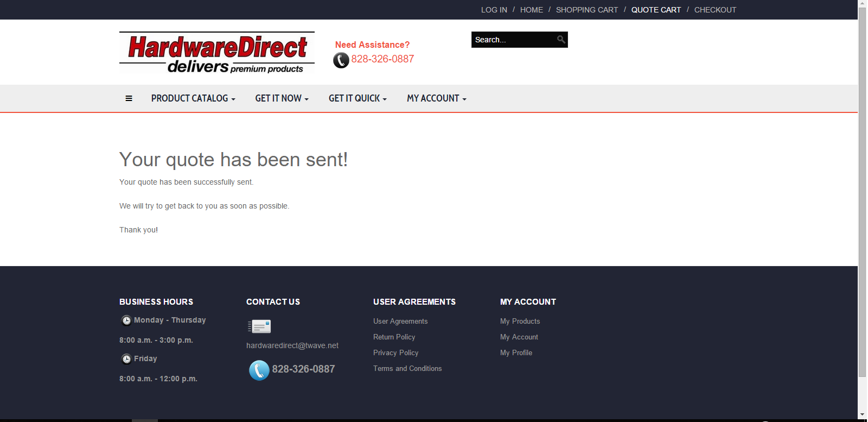Click the search magnifier icon
Viewport: 868px width, 422px height.
pyautogui.click(x=561, y=39)
